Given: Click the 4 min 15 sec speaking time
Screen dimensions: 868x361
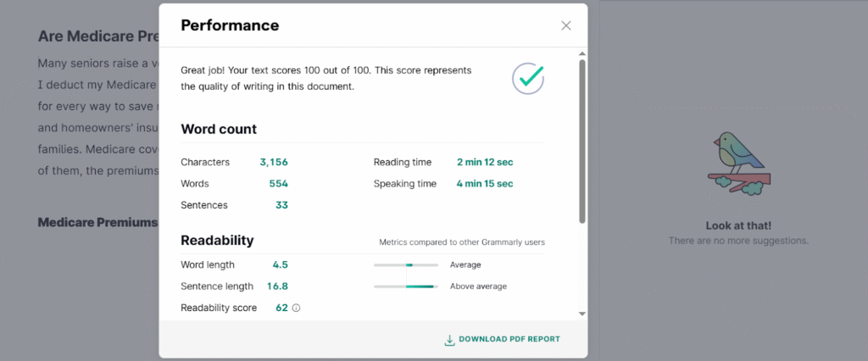Looking at the screenshot, I should pyautogui.click(x=485, y=184).
